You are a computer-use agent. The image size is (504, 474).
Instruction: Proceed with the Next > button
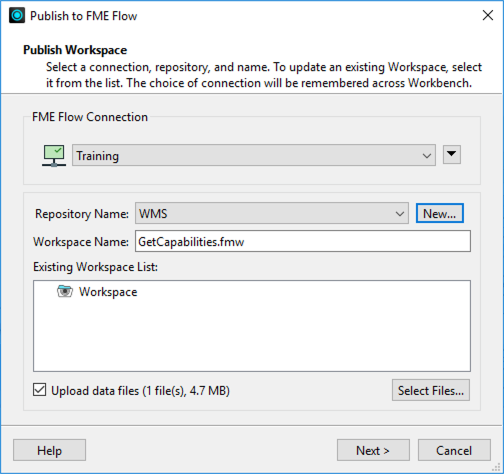pos(373,450)
